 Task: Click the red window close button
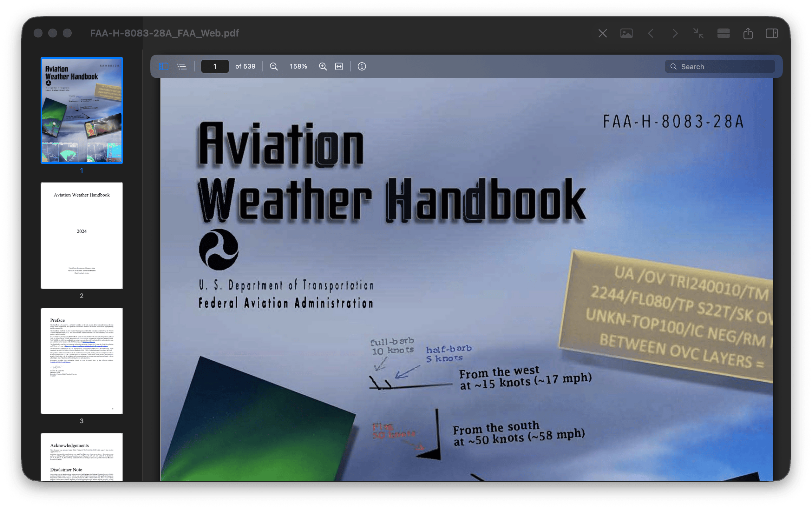tap(38, 33)
